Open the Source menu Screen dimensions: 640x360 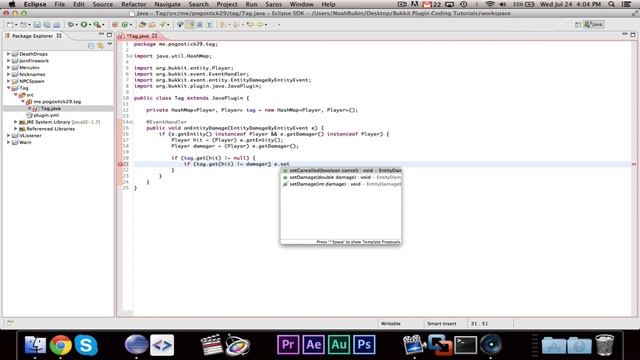(x=102, y=4)
